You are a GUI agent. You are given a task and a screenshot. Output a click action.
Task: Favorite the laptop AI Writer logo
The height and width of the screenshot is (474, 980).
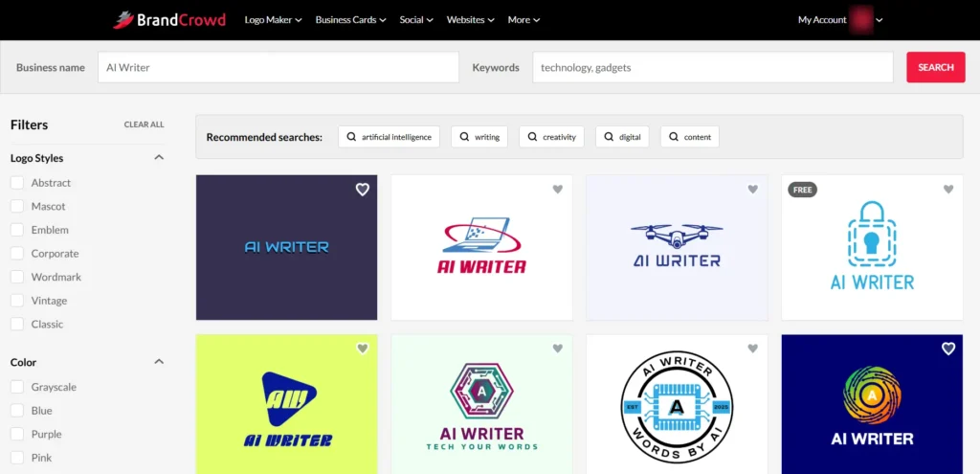coord(558,190)
